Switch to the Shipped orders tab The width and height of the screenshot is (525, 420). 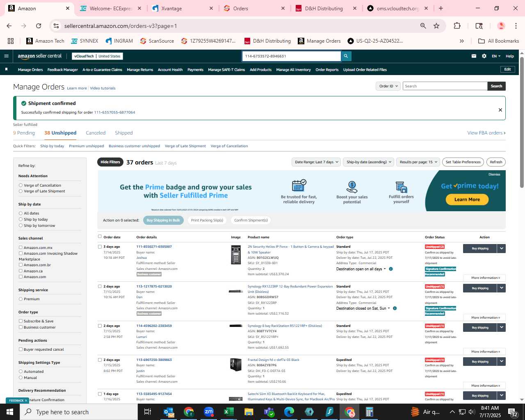tap(124, 133)
